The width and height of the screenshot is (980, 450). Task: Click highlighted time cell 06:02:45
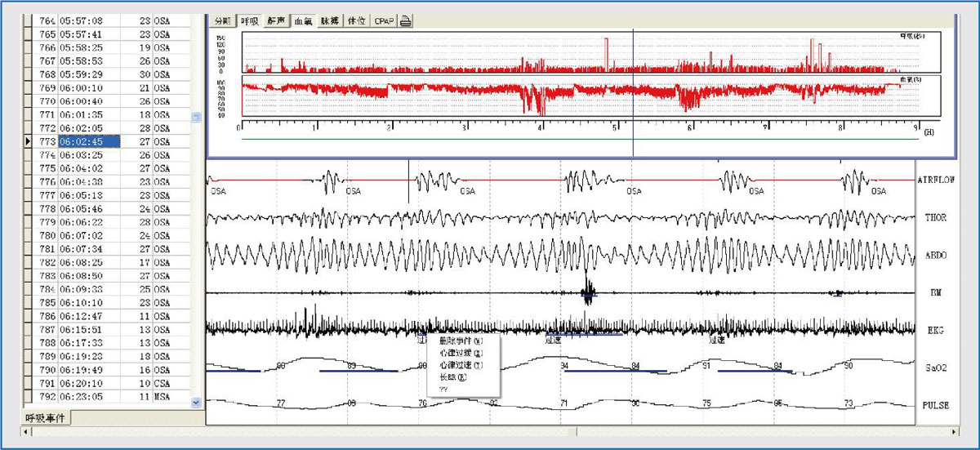tap(89, 141)
